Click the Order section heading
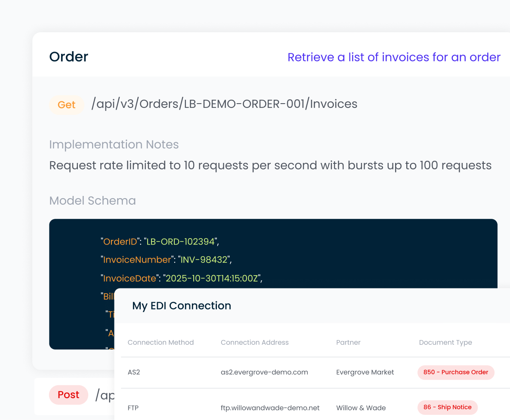Screen dimensions: 510x420 pyautogui.click(x=69, y=57)
